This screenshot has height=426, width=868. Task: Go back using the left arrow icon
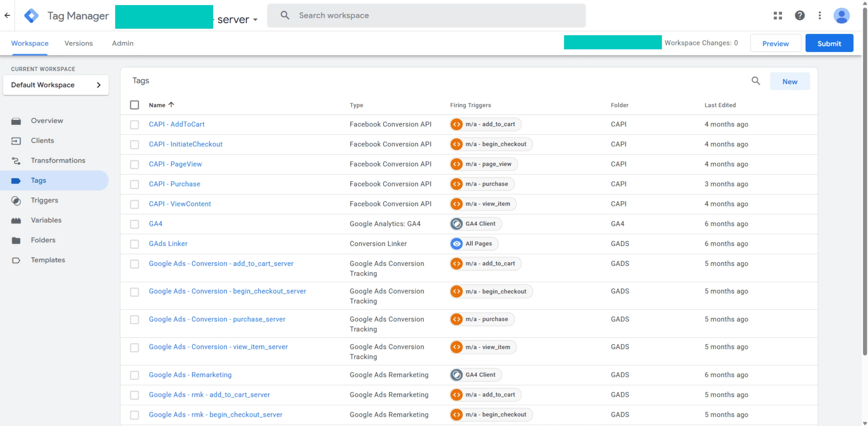7,16
